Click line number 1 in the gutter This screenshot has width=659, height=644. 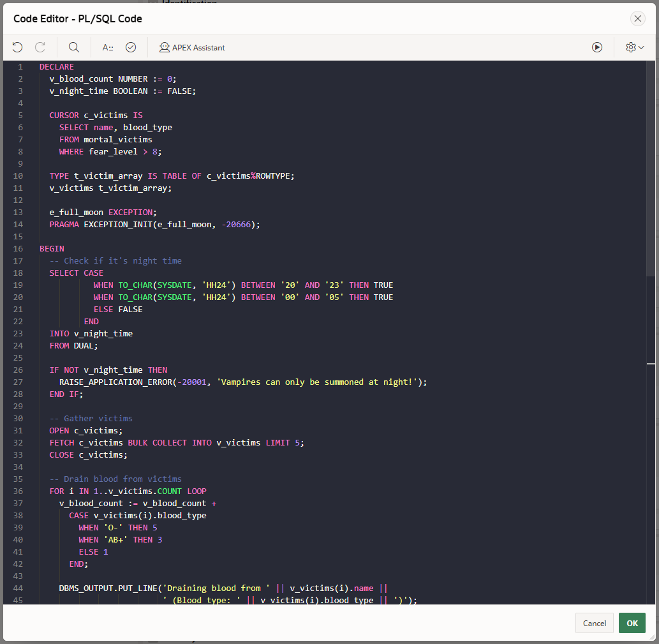point(20,67)
